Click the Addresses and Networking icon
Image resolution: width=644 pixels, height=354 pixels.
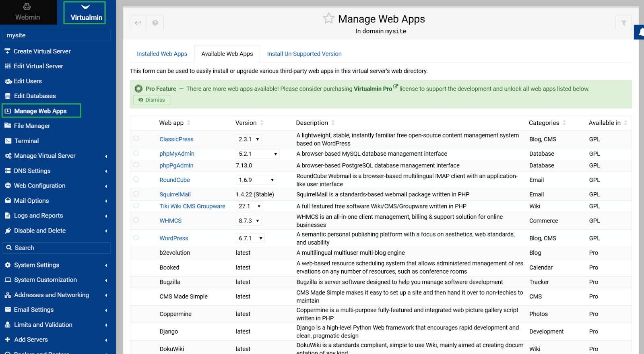[x=8, y=295]
